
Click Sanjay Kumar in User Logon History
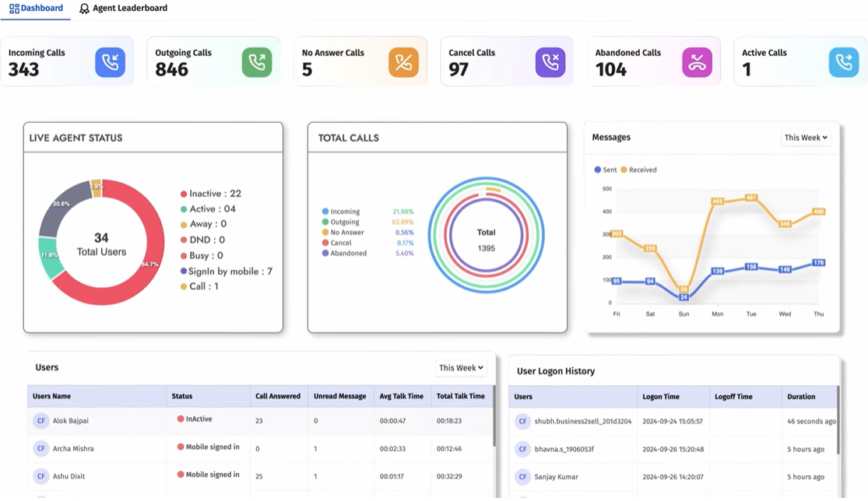tap(557, 477)
